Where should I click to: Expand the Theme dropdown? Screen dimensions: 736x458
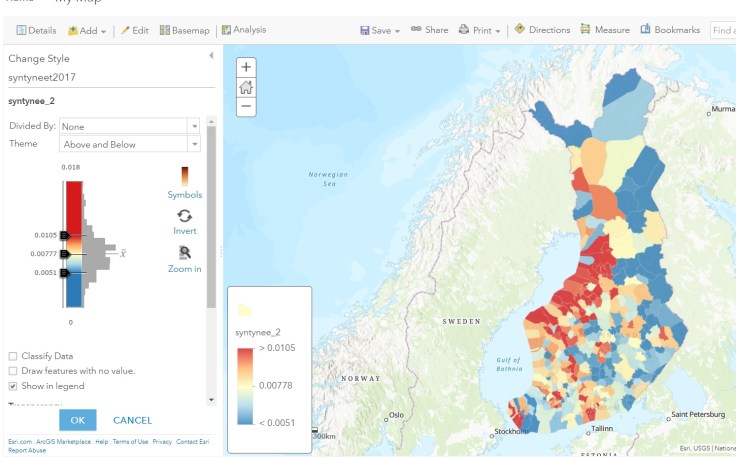tap(130, 144)
